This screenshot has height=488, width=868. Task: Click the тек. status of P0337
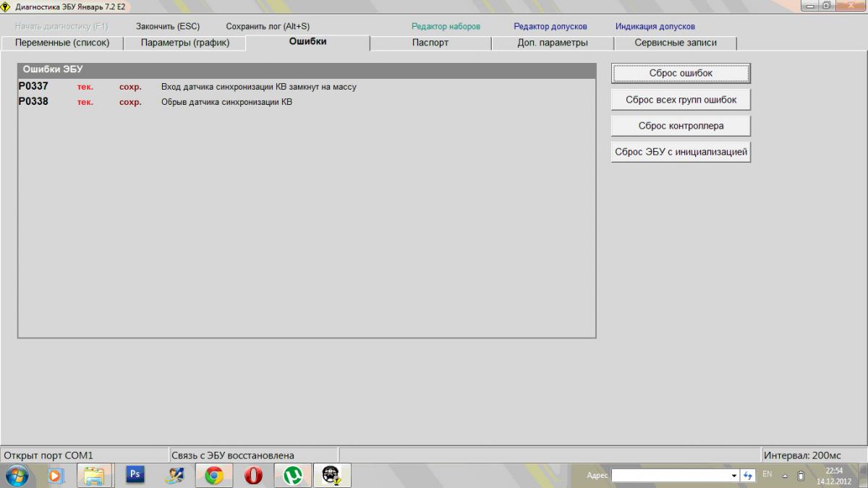[85, 87]
